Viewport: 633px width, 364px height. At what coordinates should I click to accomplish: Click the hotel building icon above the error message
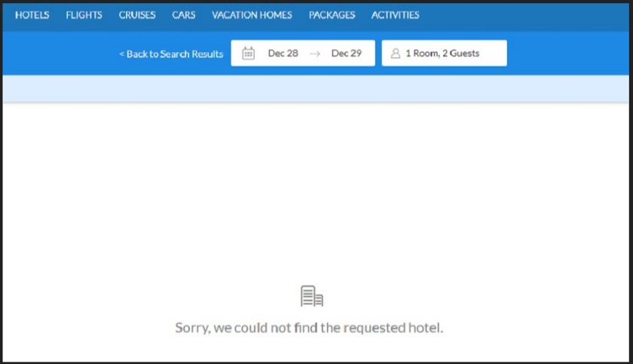click(312, 296)
